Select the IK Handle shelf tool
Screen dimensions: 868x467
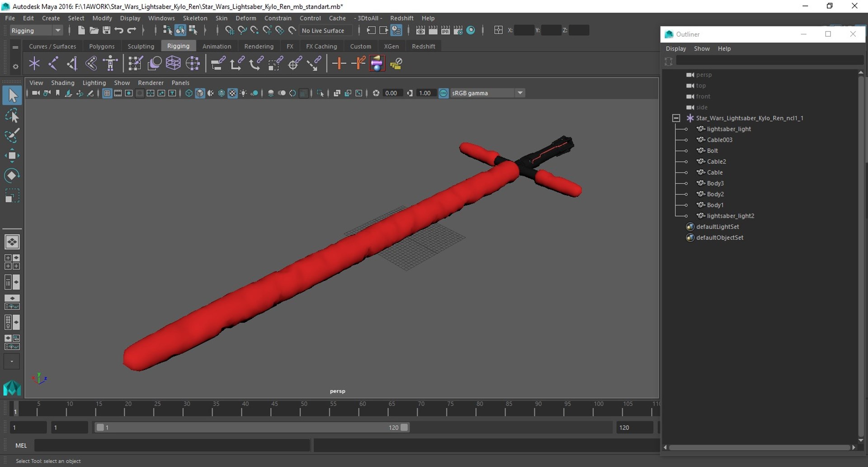click(x=72, y=64)
